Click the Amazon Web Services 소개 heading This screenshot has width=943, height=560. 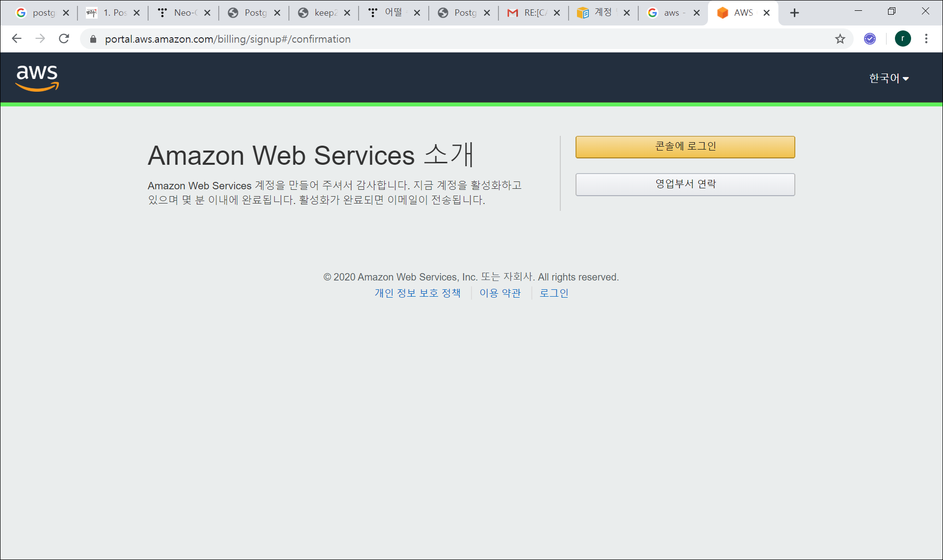click(x=311, y=155)
